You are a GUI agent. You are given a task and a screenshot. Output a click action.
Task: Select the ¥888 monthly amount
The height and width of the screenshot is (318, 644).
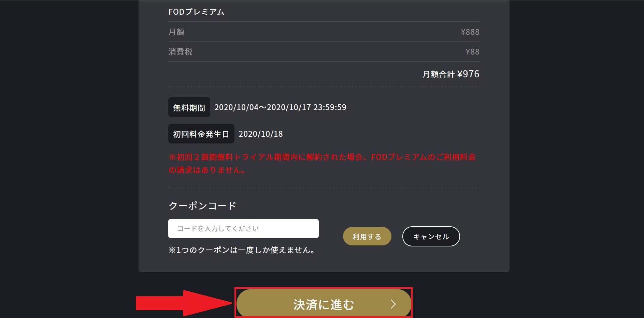(x=470, y=32)
